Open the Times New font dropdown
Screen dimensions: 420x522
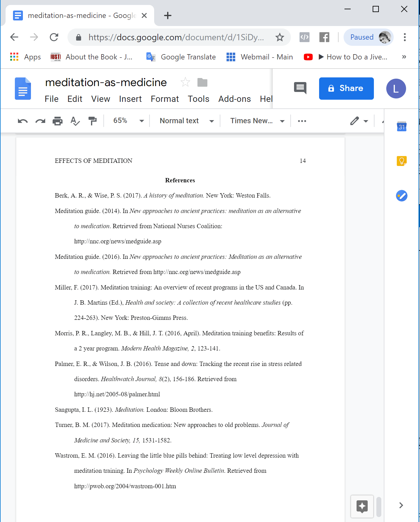click(x=257, y=121)
